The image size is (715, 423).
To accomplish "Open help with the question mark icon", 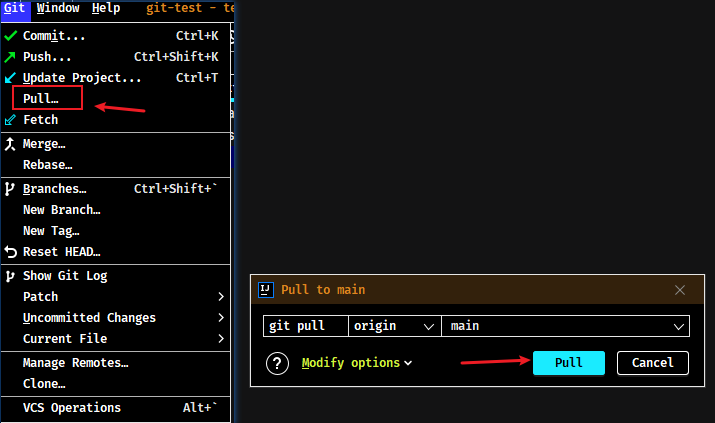I will (x=277, y=363).
